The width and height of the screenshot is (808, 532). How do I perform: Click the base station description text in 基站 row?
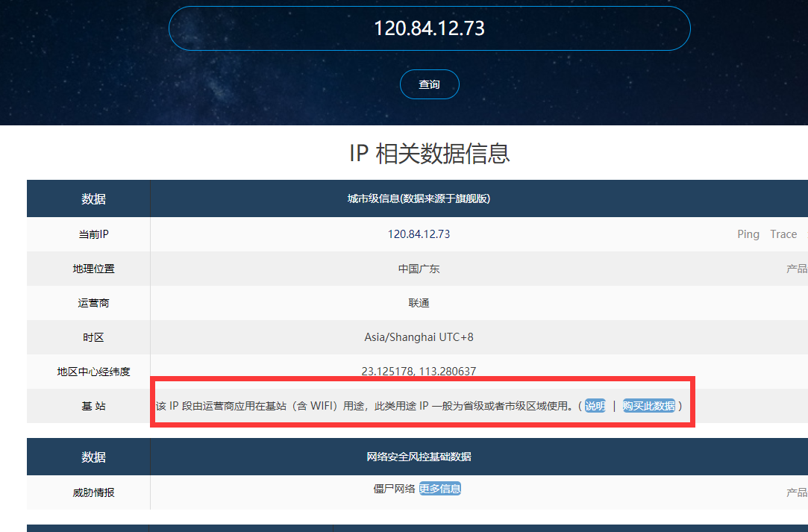coord(364,406)
